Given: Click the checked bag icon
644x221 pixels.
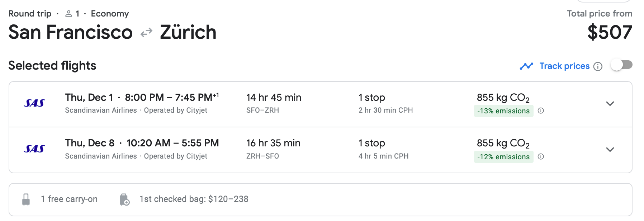Looking at the screenshot, I should coord(124,199).
